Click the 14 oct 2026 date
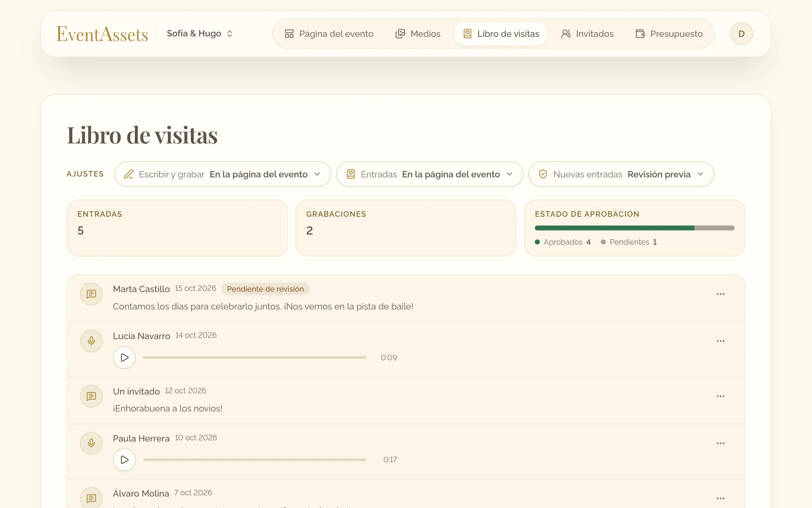The height and width of the screenshot is (508, 812). [x=196, y=335]
